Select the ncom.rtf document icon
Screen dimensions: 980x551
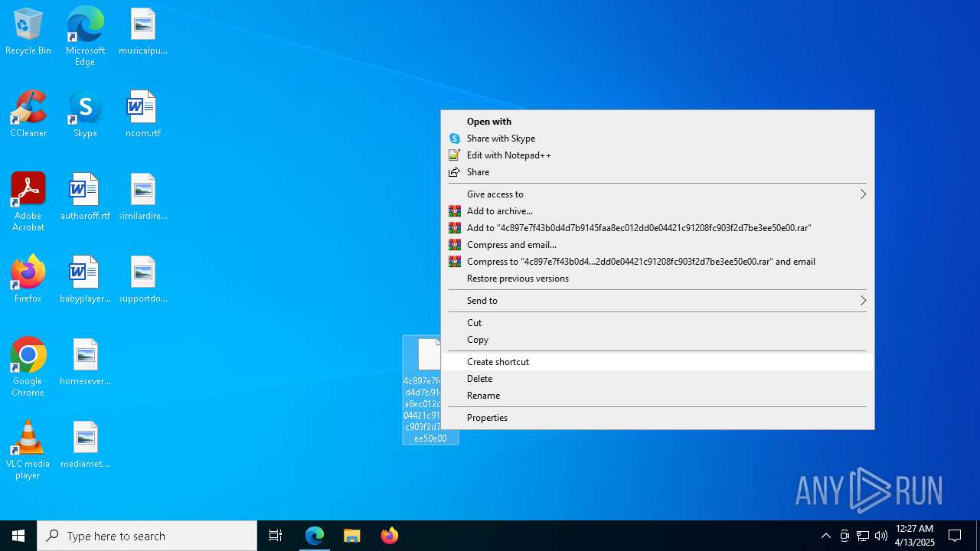pyautogui.click(x=143, y=115)
